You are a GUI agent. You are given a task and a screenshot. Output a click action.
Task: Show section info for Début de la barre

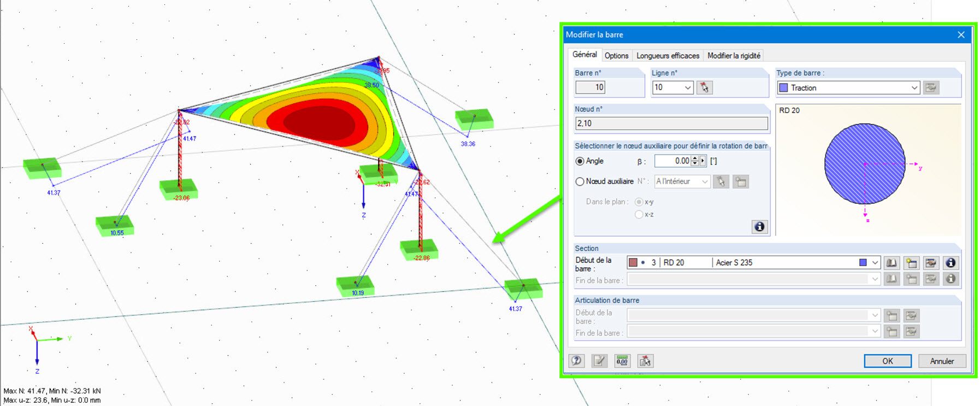(951, 263)
